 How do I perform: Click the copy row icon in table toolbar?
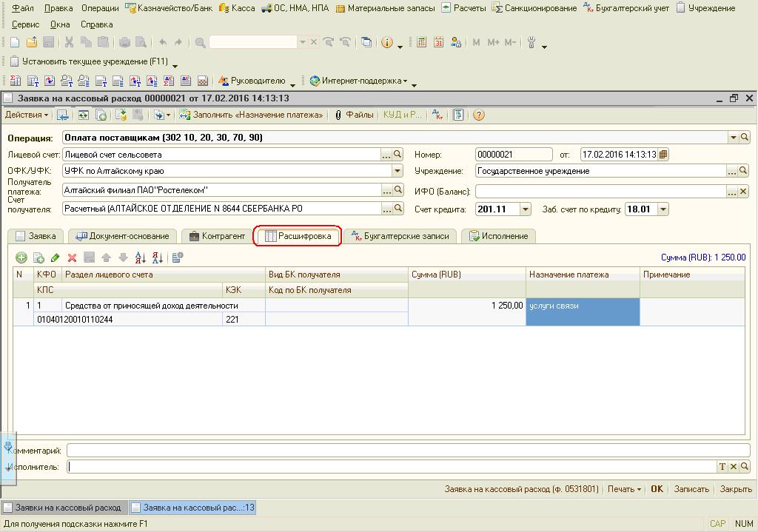[38, 257]
